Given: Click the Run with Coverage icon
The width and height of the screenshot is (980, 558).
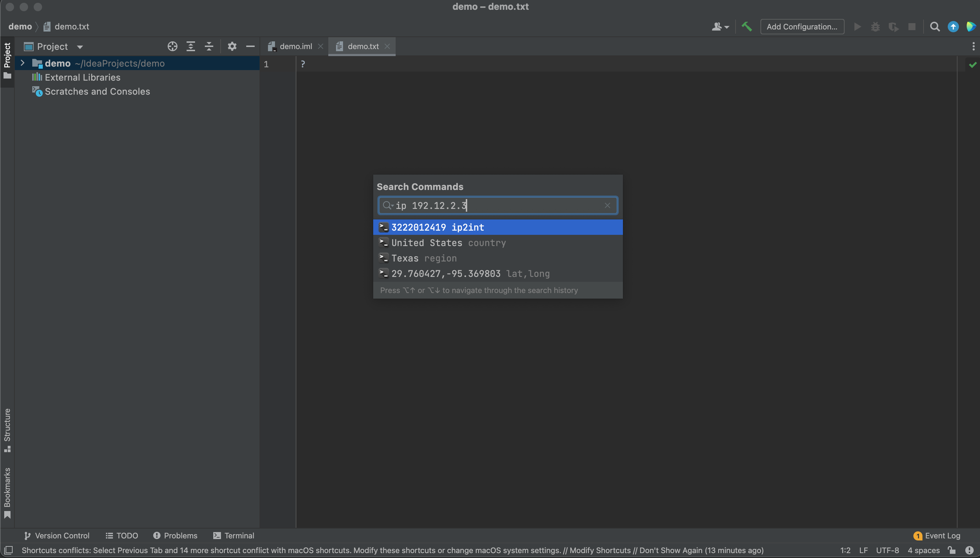Looking at the screenshot, I should (893, 26).
